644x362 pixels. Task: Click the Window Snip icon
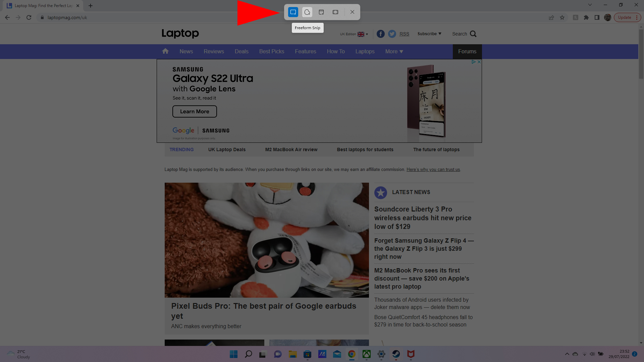click(322, 12)
